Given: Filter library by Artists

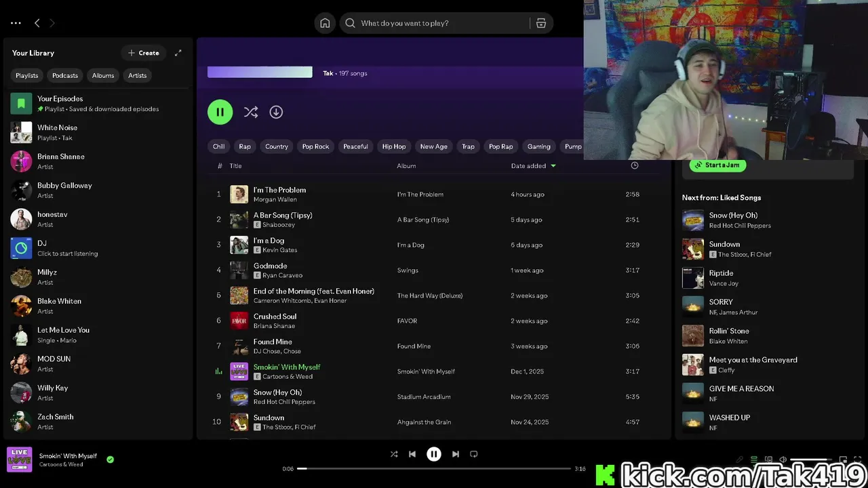Looking at the screenshot, I should tap(138, 75).
